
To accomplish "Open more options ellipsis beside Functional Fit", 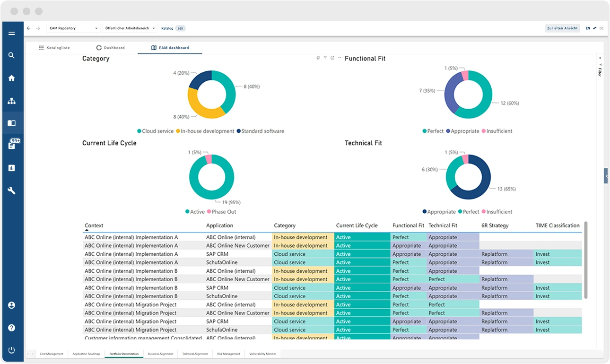I will 340,58.
